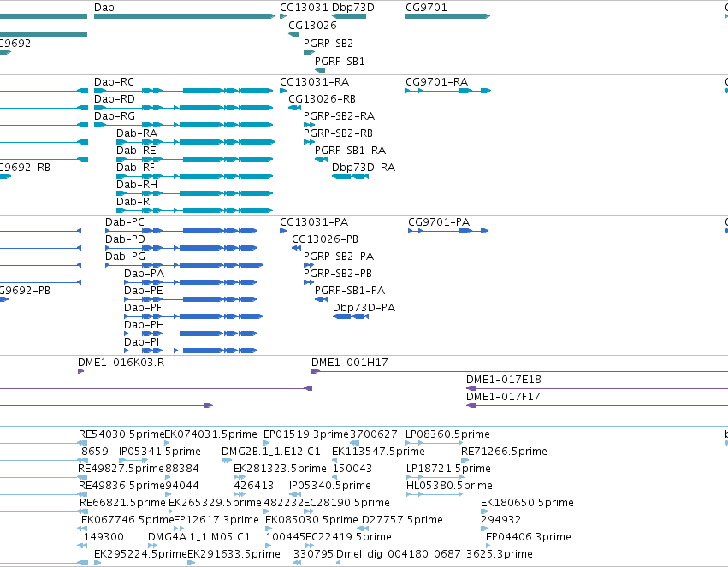Select protein PGRP-SB2-PB
728x567 pixels.
(x=309, y=282)
